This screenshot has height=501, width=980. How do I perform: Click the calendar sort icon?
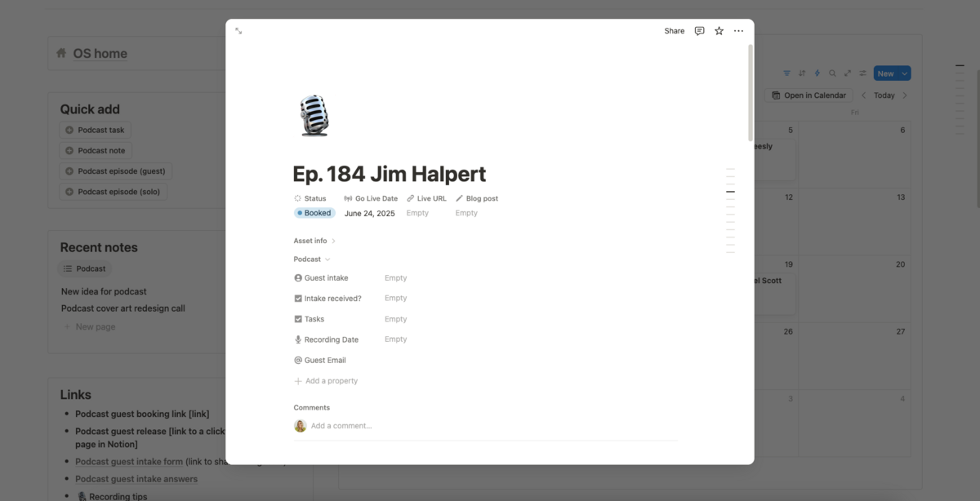tap(802, 73)
